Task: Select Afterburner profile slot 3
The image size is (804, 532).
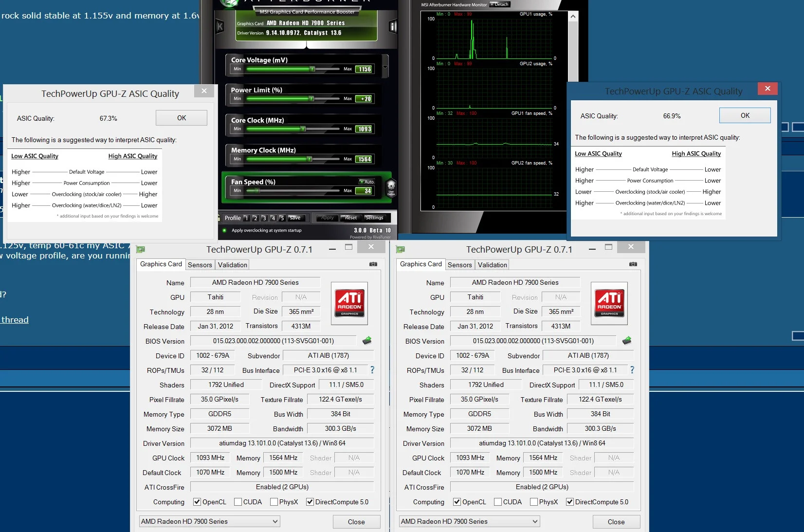Action: 264,218
